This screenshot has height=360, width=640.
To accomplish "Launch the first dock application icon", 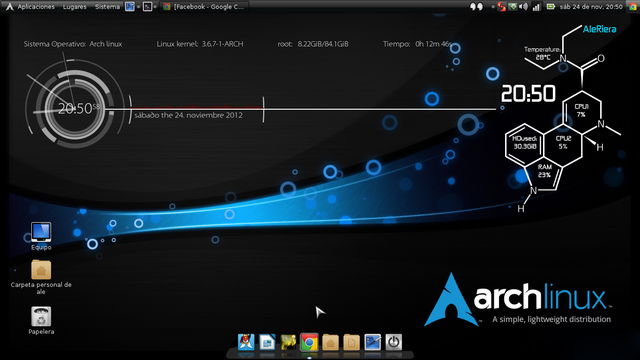I will (246, 342).
